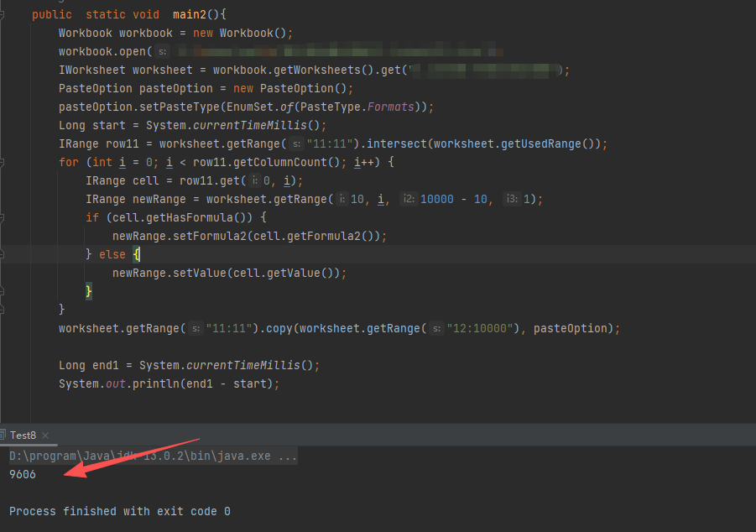Click the 9606 console output line
756x532 pixels.
click(x=23, y=475)
